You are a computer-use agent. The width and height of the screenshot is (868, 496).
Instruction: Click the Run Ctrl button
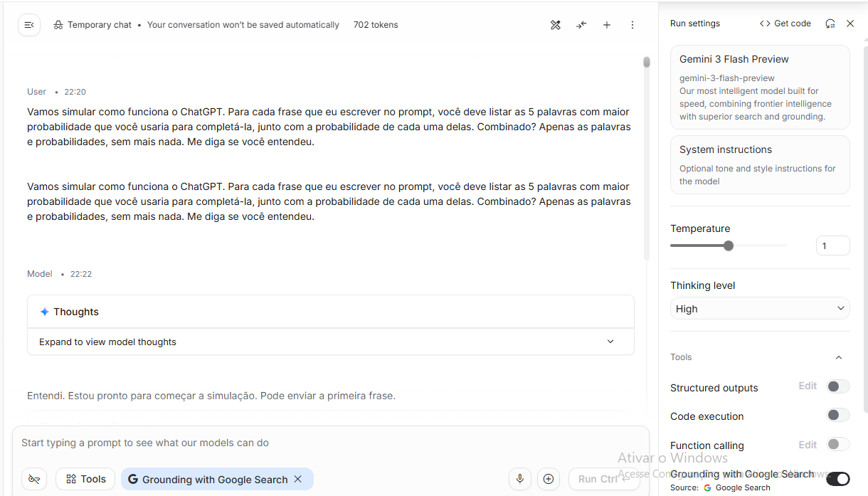pos(604,479)
